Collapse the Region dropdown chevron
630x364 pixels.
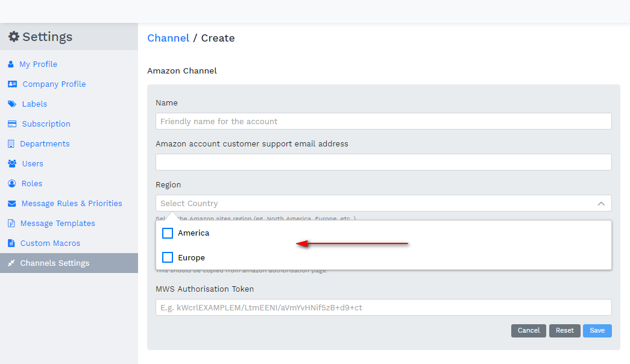[x=600, y=204]
